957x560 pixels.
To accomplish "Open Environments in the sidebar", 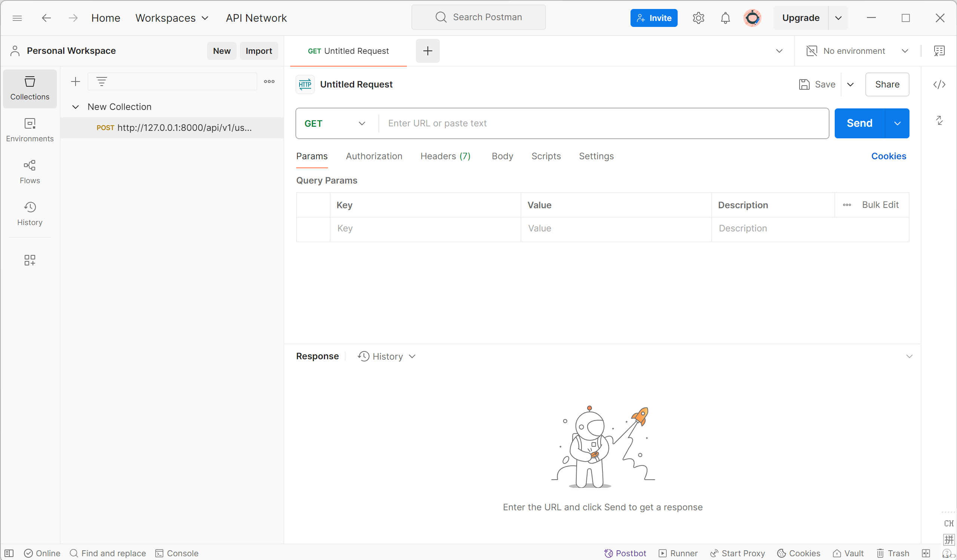I will (x=30, y=130).
